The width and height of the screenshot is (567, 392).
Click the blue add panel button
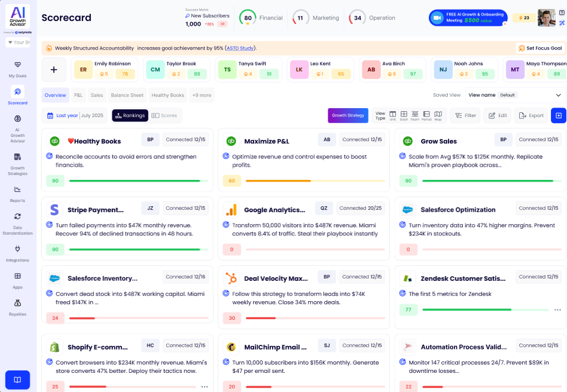[x=558, y=115]
